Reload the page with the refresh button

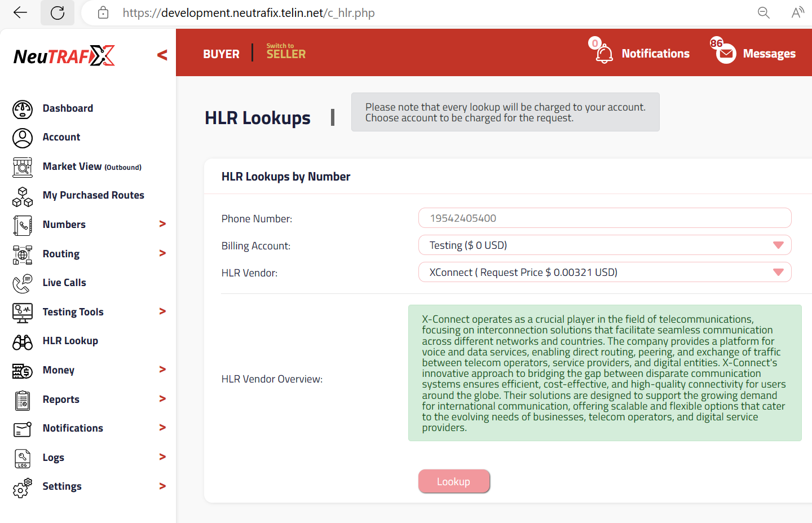coord(58,12)
